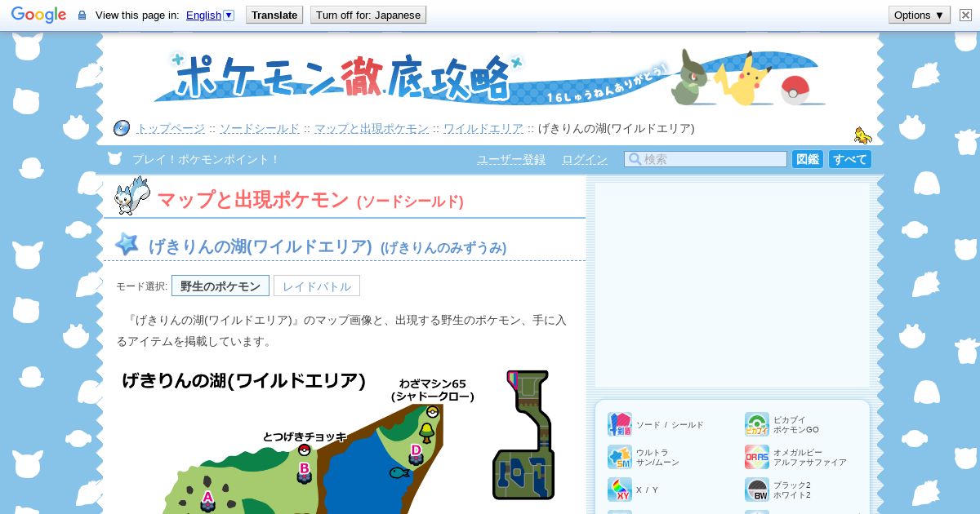Click the yellow Poke Ball item for わざマシン65

pyautogui.click(x=432, y=412)
